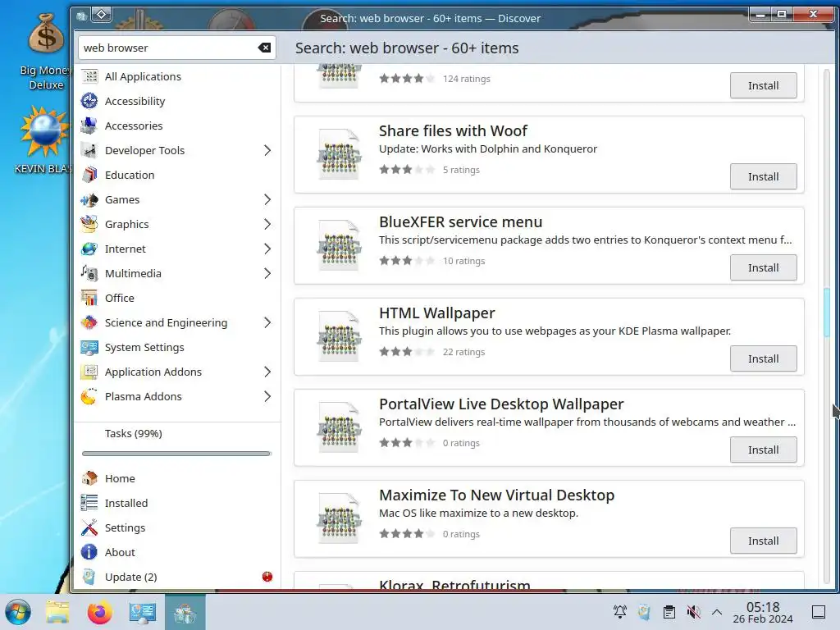Expand the Developer Tools category arrow
The width and height of the screenshot is (840, 630).
pyautogui.click(x=267, y=151)
